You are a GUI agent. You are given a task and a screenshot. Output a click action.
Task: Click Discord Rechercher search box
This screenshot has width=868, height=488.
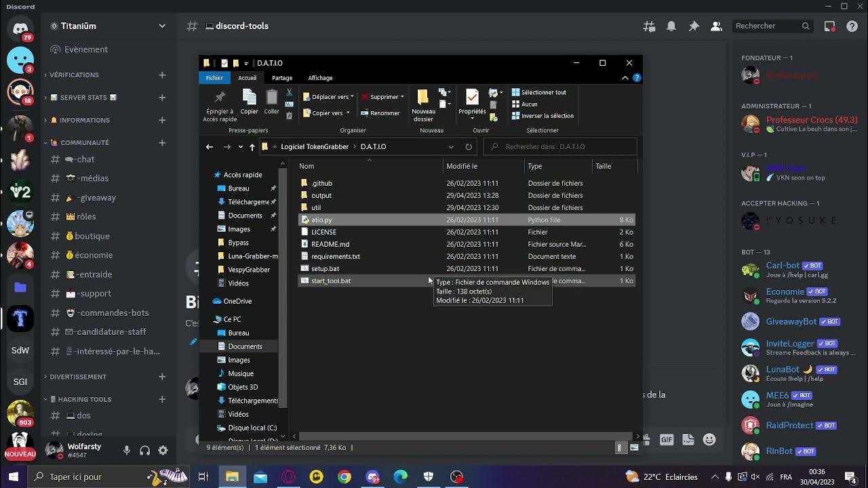773,26
